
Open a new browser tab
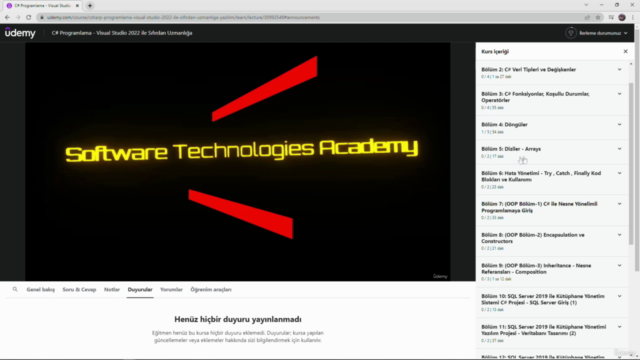point(90,6)
